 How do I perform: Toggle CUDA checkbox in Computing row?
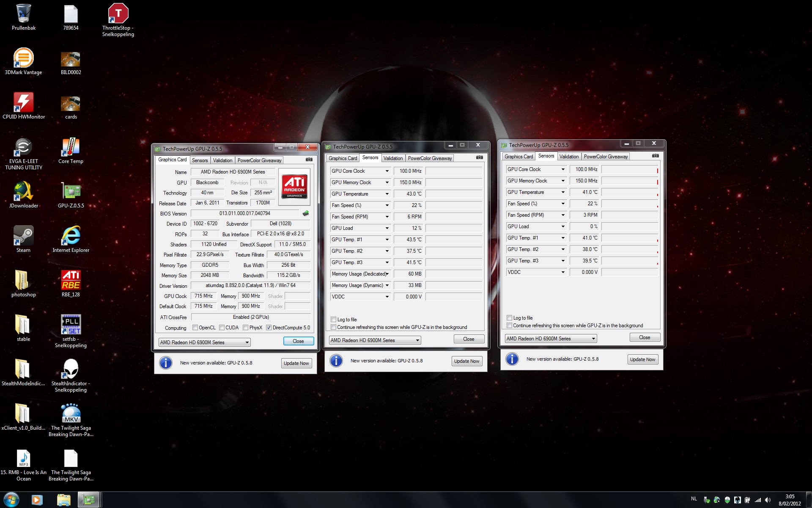[x=222, y=327]
